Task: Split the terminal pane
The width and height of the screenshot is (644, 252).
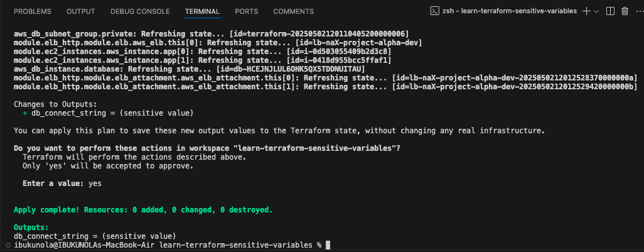Action: coord(610,11)
